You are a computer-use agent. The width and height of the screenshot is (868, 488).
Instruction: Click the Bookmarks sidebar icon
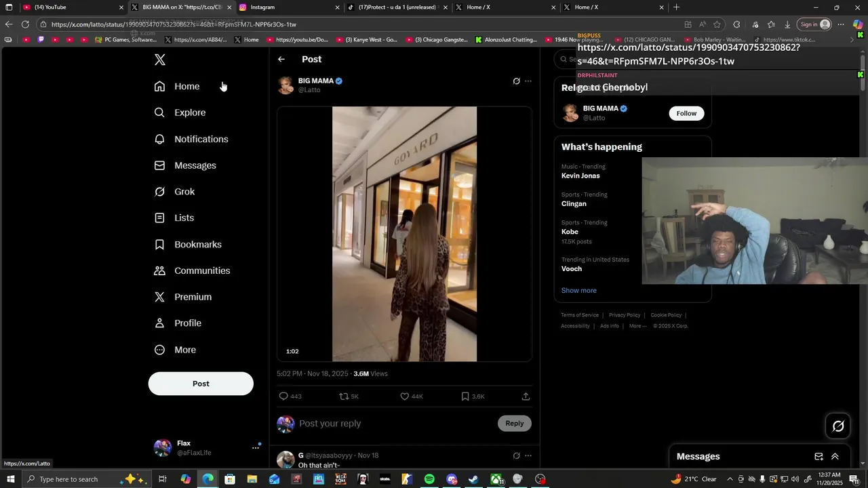[159, 245]
